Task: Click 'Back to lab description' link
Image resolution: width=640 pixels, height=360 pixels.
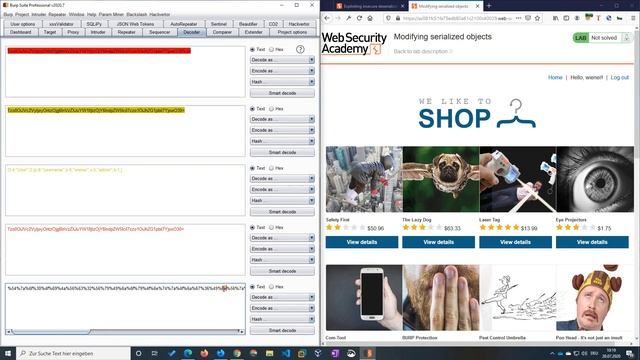Action: pyautogui.click(x=423, y=51)
